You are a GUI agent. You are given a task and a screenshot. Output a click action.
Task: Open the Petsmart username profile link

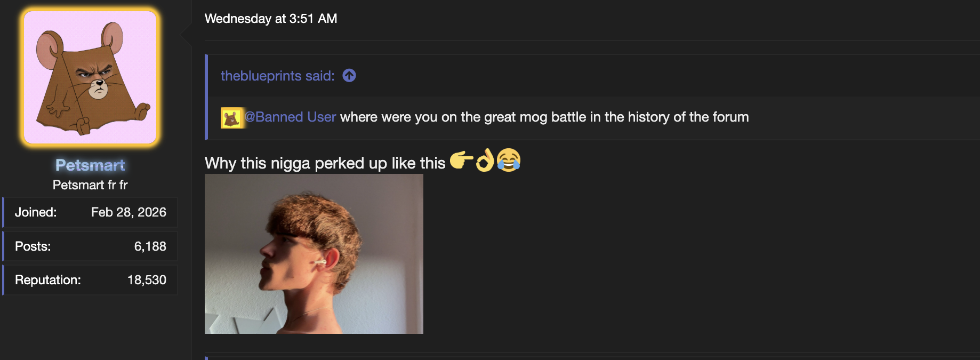[90, 165]
